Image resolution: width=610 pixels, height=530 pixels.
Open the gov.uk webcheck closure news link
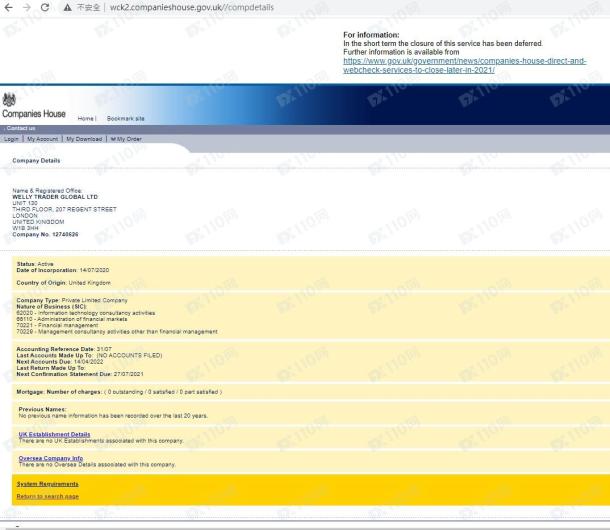point(465,65)
